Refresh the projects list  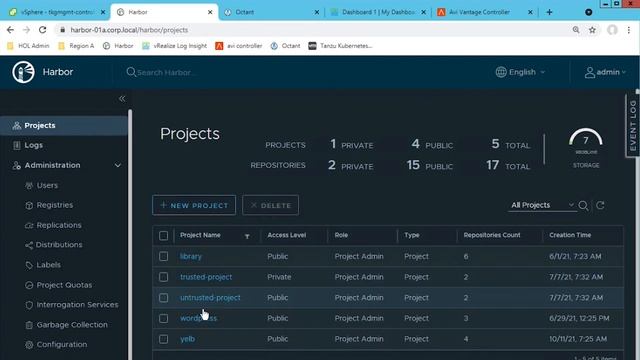pos(600,205)
